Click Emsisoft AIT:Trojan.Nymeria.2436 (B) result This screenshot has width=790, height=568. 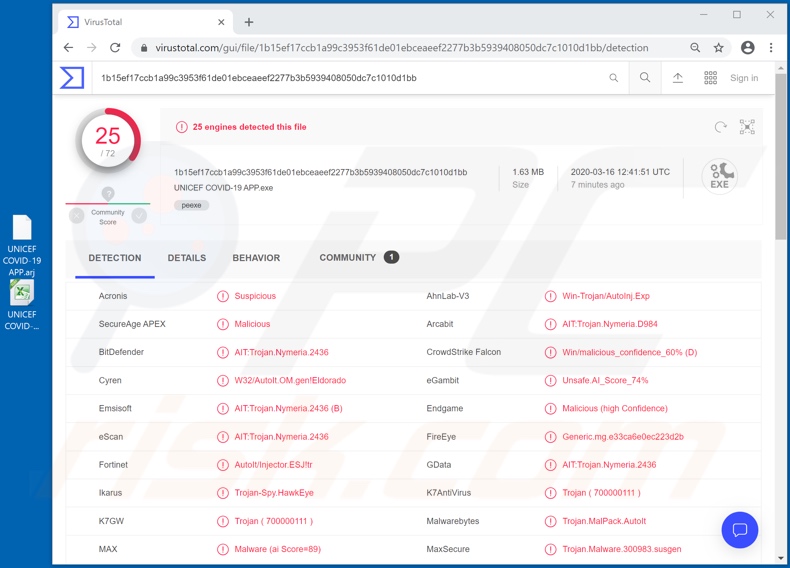288,408
